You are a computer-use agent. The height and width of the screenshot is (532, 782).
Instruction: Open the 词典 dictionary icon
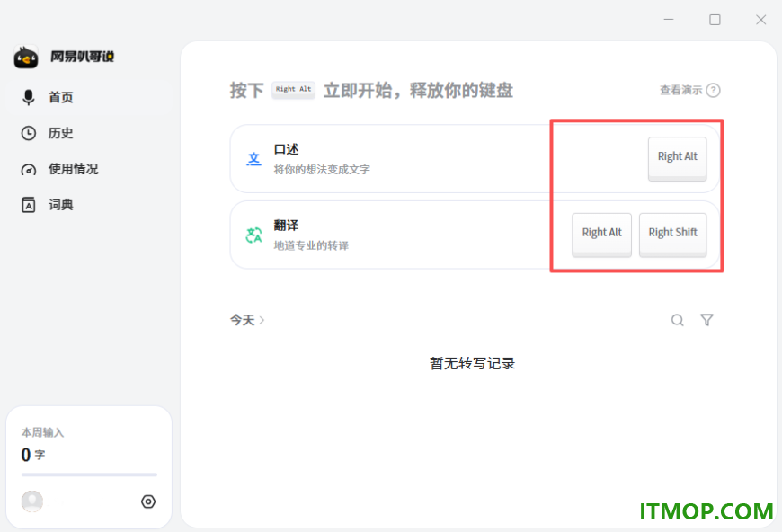(x=29, y=205)
